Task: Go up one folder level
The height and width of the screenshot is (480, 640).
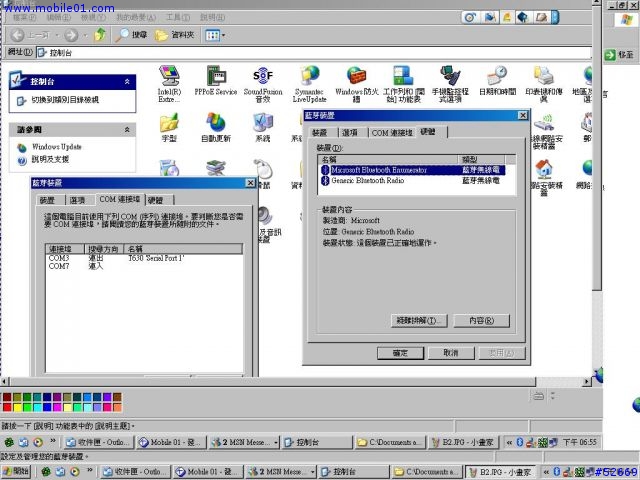Action: coord(100,35)
